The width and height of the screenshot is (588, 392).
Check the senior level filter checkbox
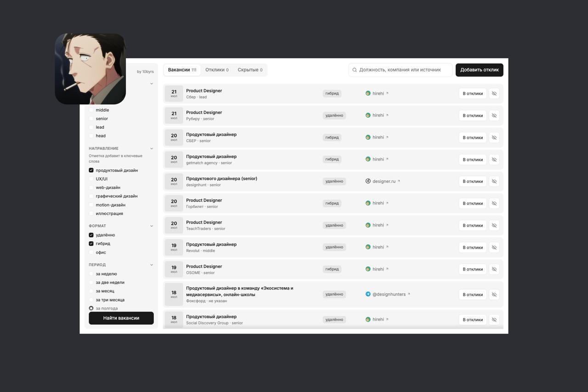coord(91,119)
